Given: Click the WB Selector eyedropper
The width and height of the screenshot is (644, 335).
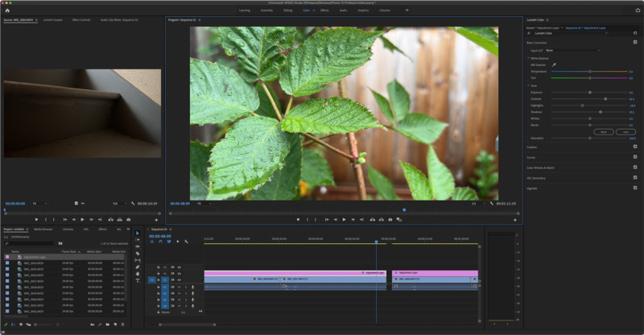Looking at the screenshot, I should coord(554,65).
